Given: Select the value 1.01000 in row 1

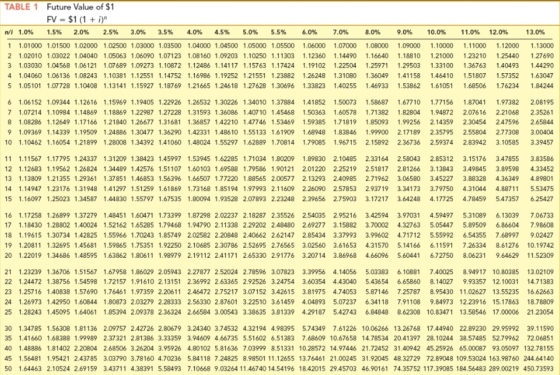Looking at the screenshot, I should pos(30,46).
